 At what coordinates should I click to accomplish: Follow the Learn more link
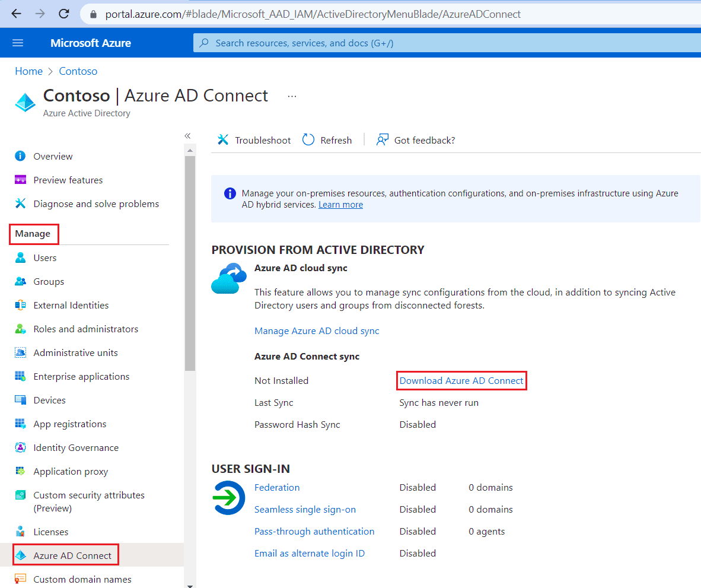click(340, 204)
